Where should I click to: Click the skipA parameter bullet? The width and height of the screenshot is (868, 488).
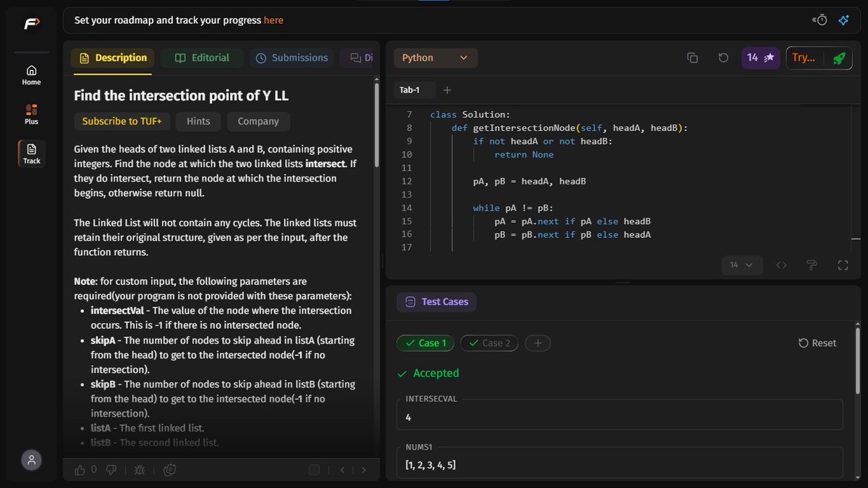pos(223,355)
